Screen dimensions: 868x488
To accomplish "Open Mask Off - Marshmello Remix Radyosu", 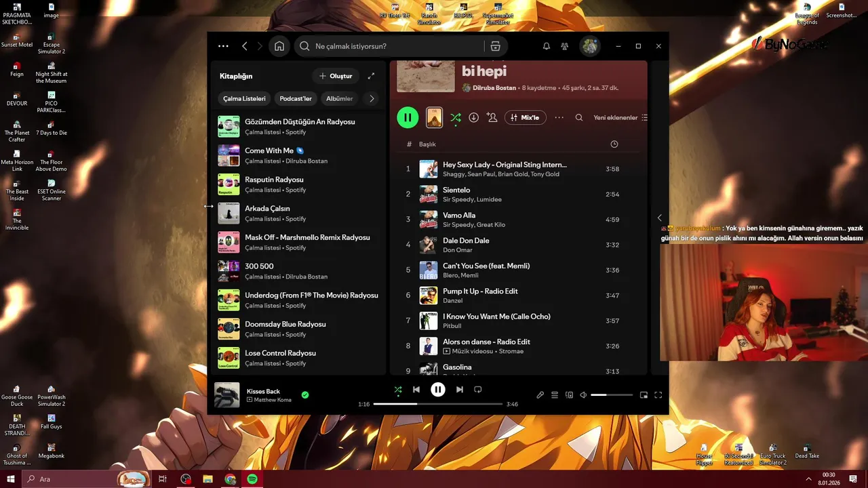I will click(x=298, y=242).
